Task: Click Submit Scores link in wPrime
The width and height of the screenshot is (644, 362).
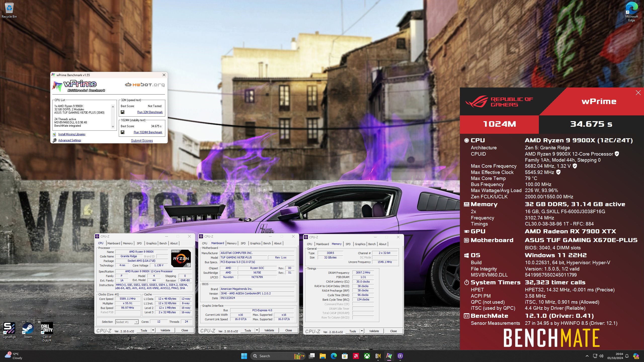Action: pyautogui.click(x=142, y=141)
